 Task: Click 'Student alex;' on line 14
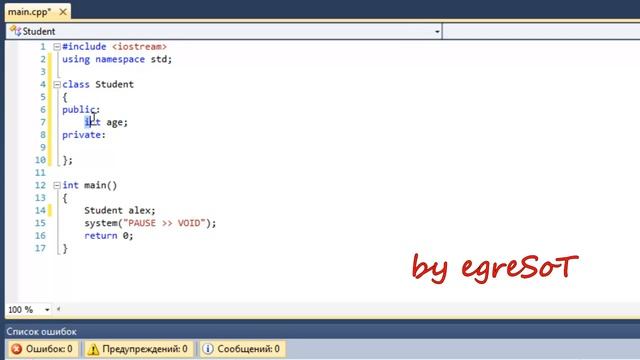(x=120, y=211)
